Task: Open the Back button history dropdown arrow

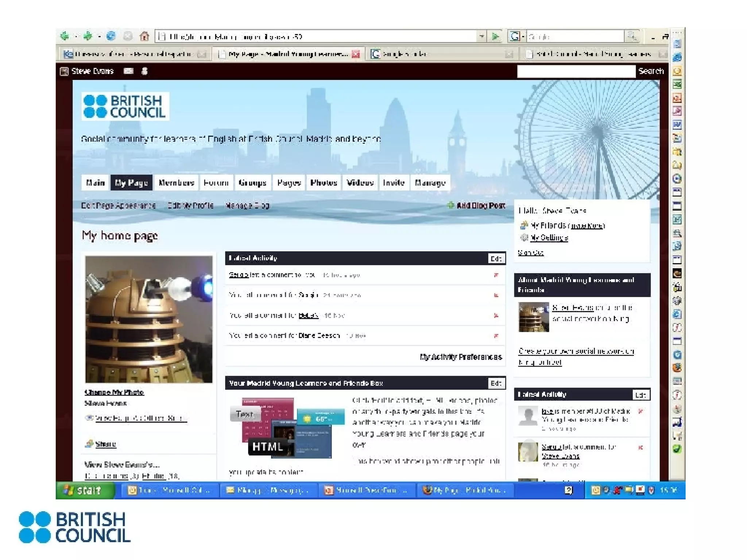Action: click(x=76, y=36)
